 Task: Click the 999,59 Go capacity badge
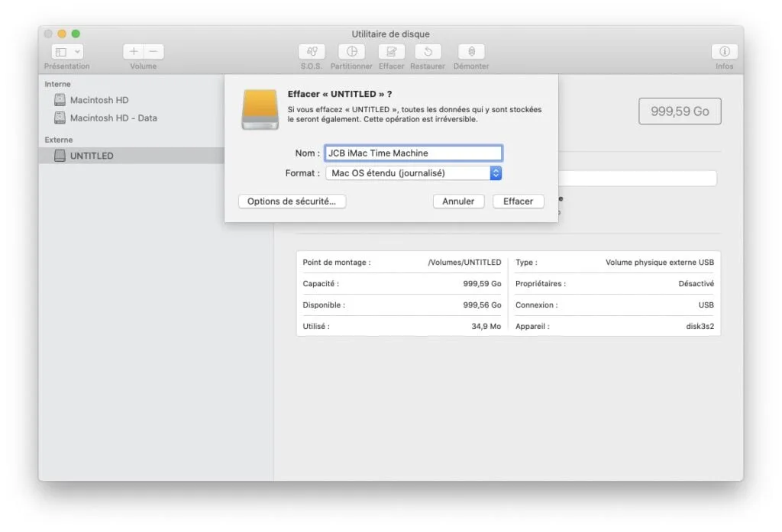[680, 111]
